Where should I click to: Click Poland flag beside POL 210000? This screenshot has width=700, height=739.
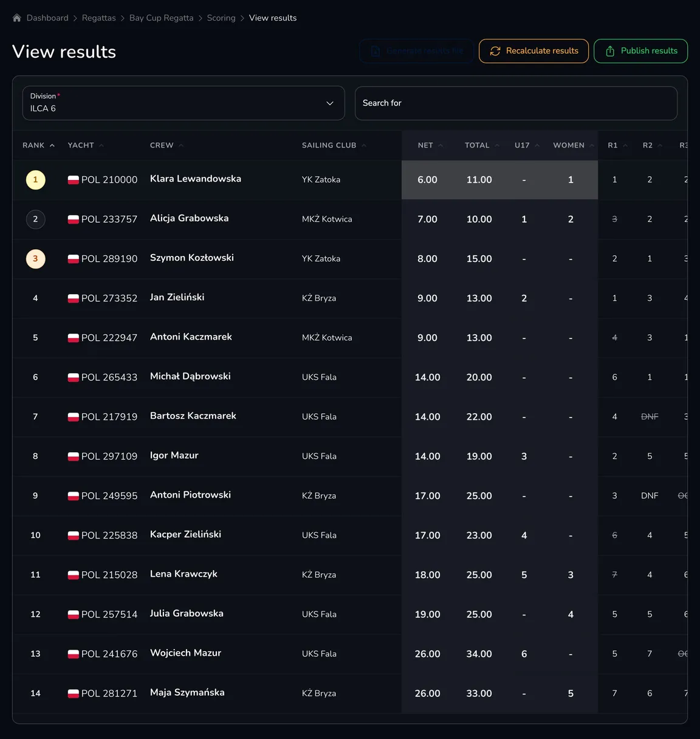(x=74, y=180)
